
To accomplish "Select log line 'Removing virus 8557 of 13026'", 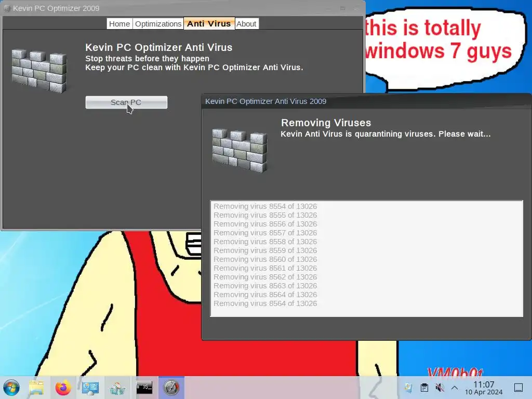I will click(265, 233).
